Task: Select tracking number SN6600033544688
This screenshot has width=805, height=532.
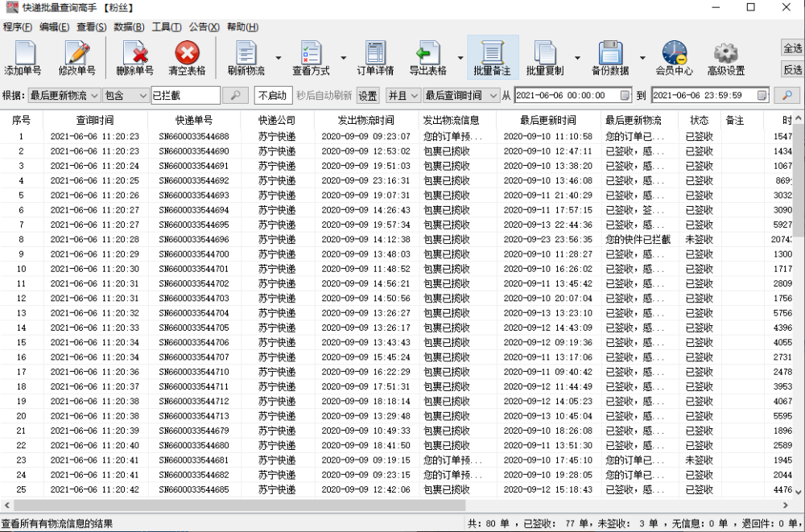Action: [193, 137]
